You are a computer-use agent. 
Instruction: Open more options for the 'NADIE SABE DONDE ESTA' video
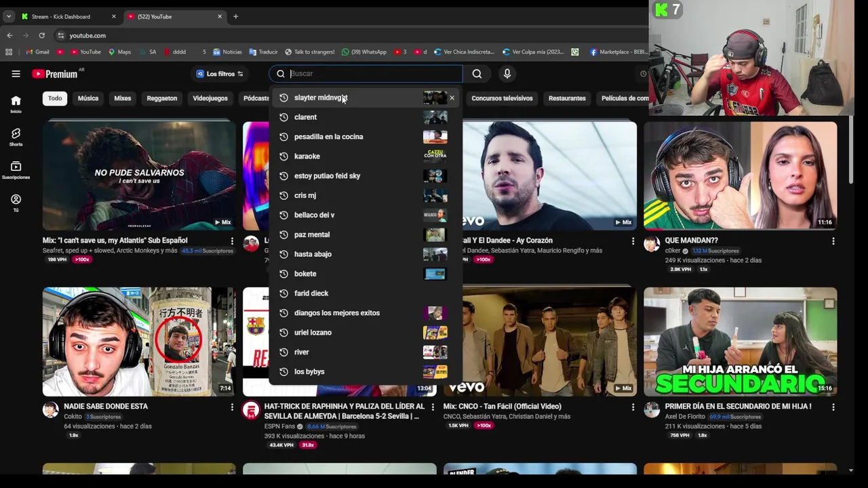point(232,407)
